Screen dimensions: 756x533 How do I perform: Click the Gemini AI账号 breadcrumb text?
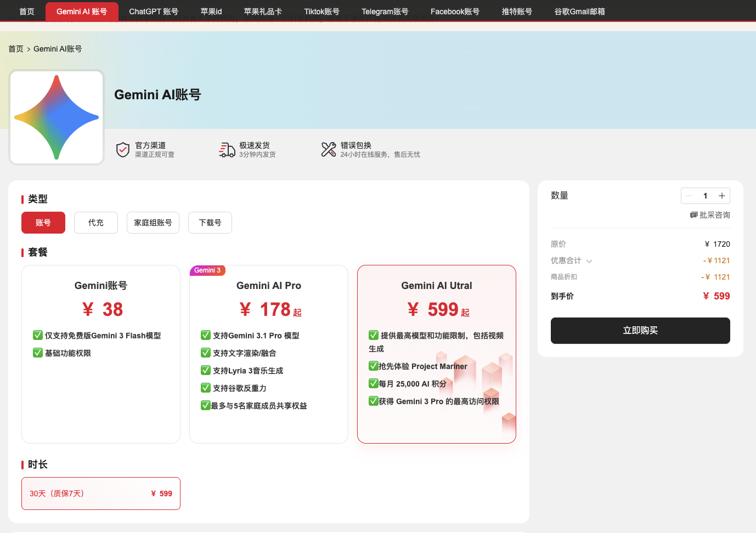coord(58,49)
